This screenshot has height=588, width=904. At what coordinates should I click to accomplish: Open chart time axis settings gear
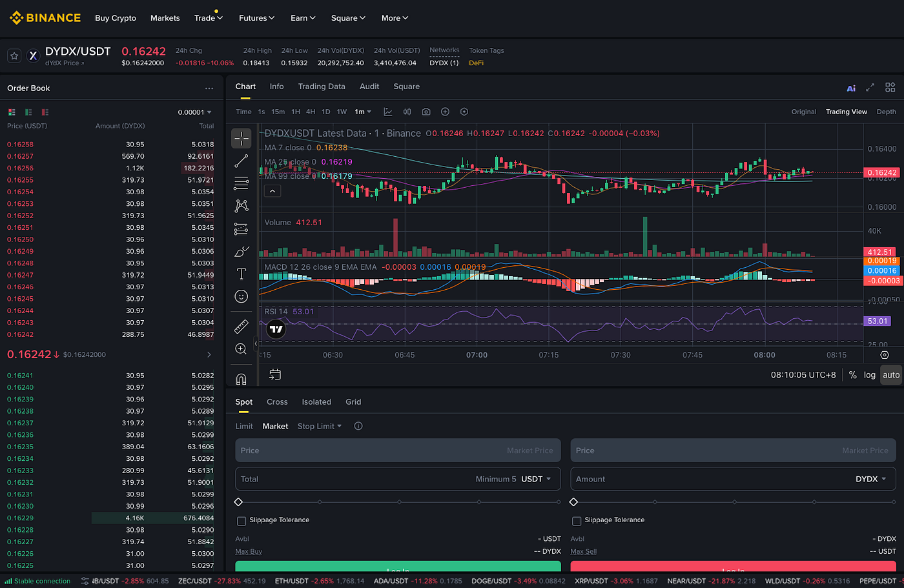(x=885, y=355)
